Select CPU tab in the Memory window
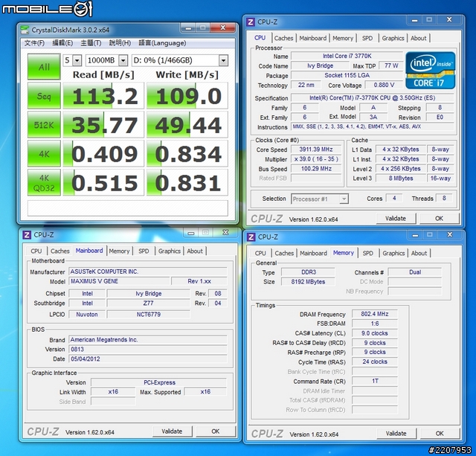The width and height of the screenshot is (476, 456). coord(260,253)
